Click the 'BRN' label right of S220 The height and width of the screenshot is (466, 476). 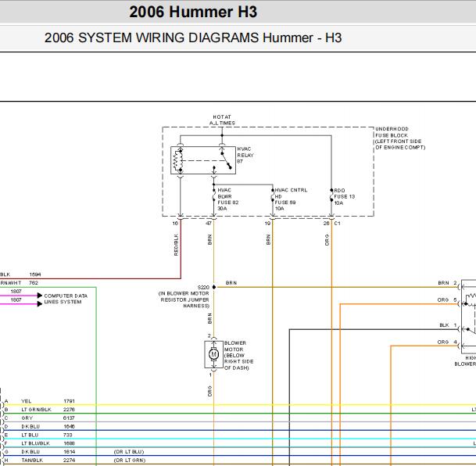(231, 282)
